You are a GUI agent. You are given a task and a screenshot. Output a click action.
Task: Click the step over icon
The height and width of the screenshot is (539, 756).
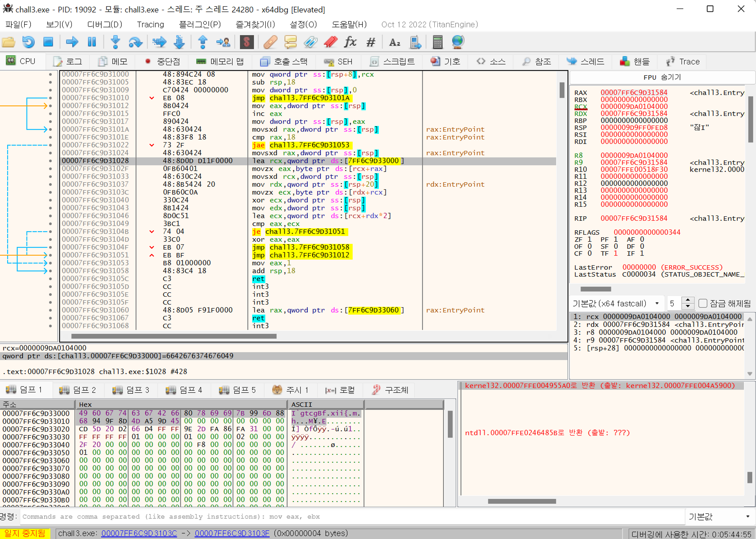click(x=135, y=42)
